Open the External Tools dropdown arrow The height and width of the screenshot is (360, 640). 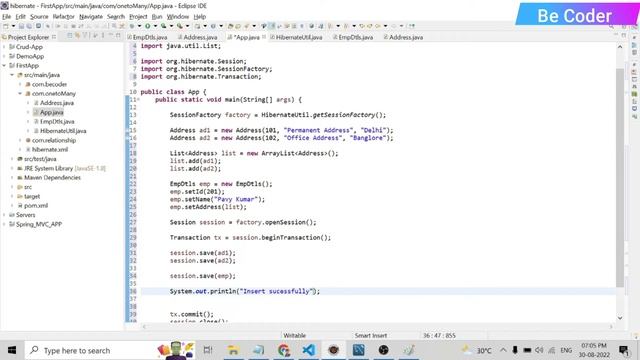pyautogui.click(x=187, y=26)
